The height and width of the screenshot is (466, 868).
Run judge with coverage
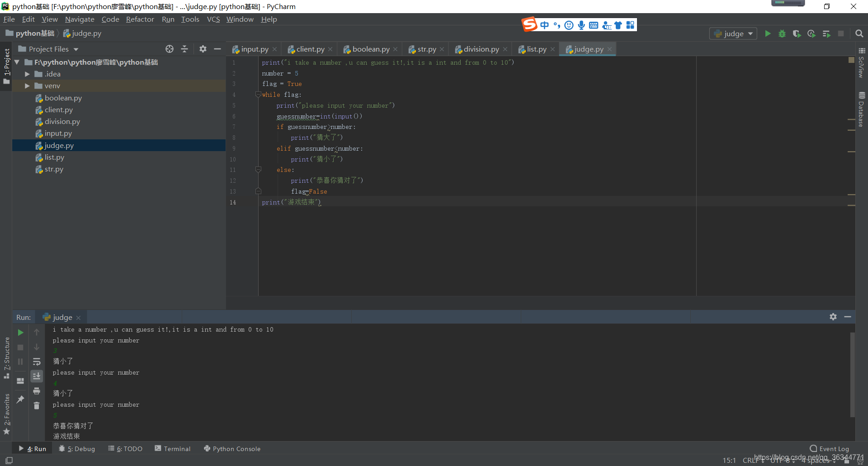pos(797,33)
